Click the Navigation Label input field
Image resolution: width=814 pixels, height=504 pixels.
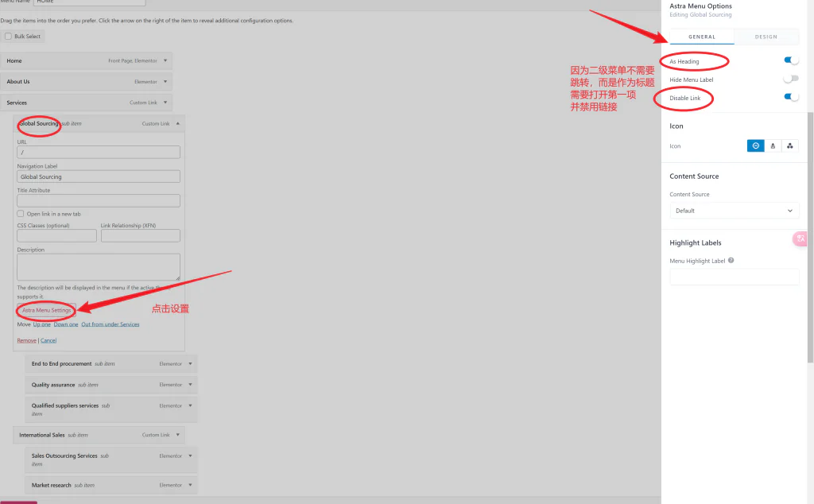point(99,176)
